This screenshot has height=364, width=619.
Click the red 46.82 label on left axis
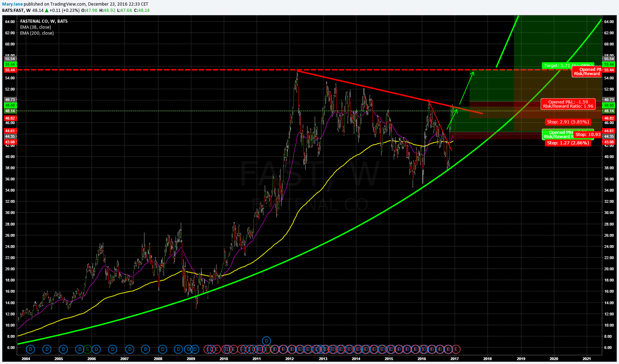pyautogui.click(x=10, y=118)
